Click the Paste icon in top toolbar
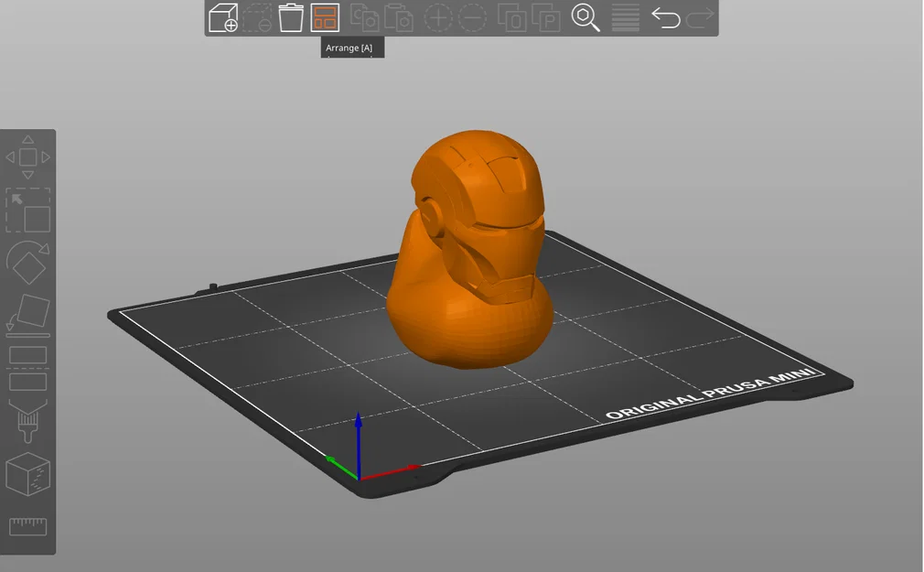Image resolution: width=924 pixels, height=572 pixels. click(399, 17)
